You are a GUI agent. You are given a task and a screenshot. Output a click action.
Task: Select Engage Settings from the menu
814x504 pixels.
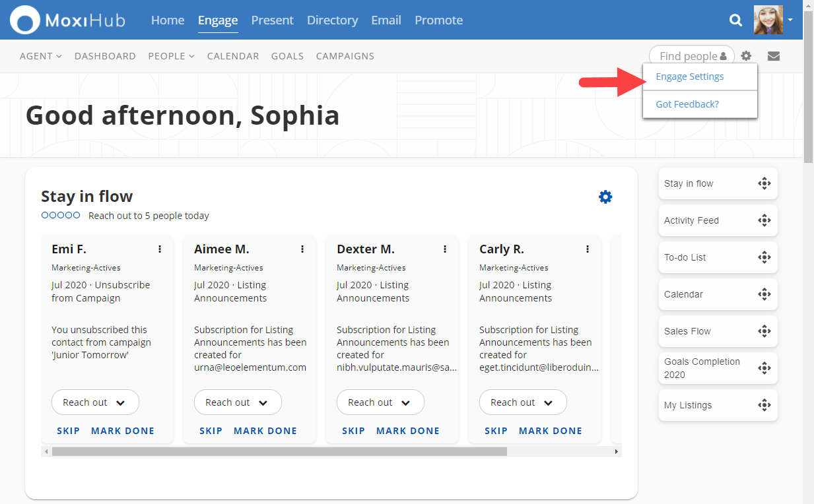point(689,77)
